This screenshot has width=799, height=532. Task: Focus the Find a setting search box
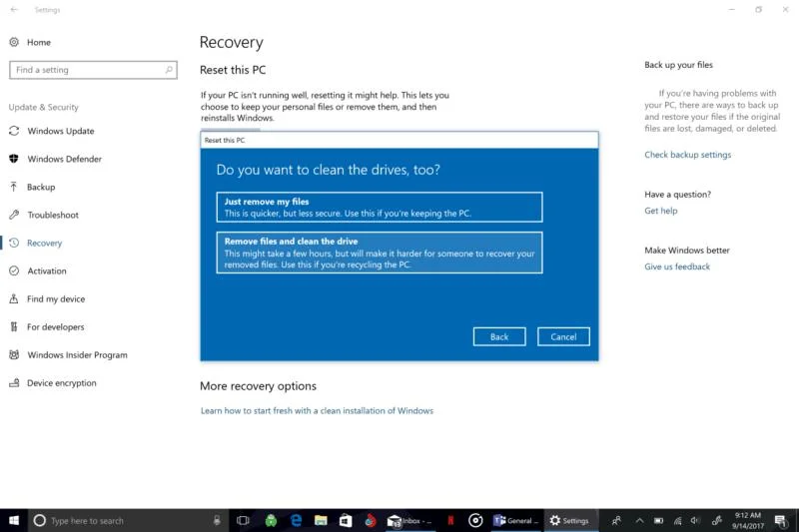pyautogui.click(x=93, y=70)
